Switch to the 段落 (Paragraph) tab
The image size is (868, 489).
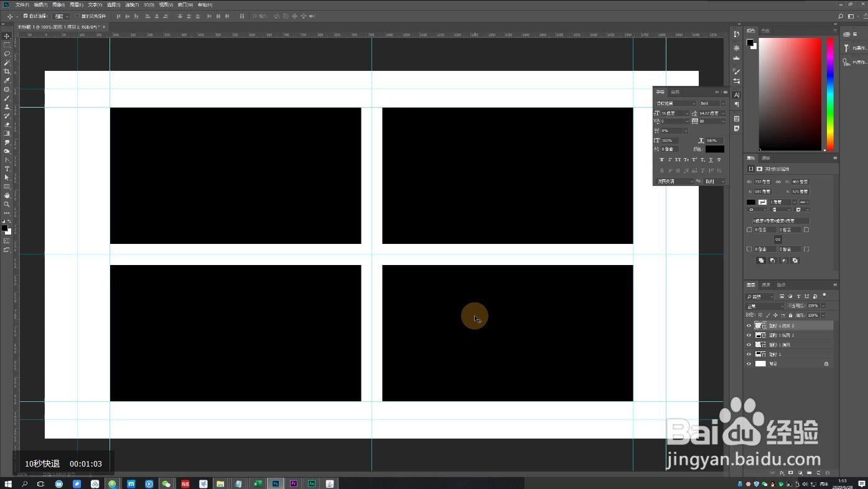click(x=676, y=92)
